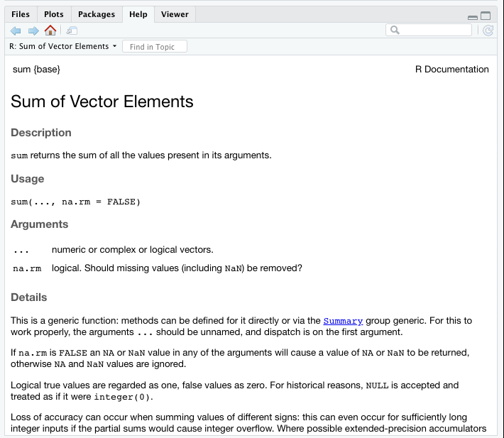
Task: Select the Help tab
Action: click(x=138, y=14)
